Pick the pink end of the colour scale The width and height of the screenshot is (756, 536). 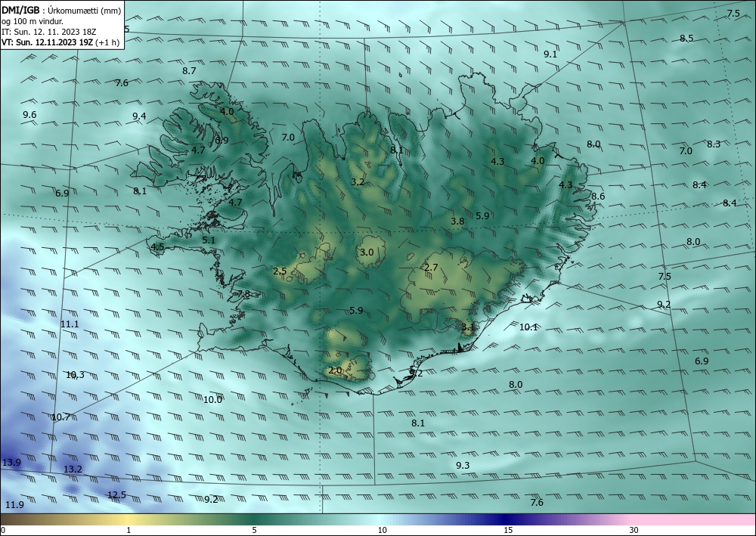pyautogui.click(x=694, y=519)
